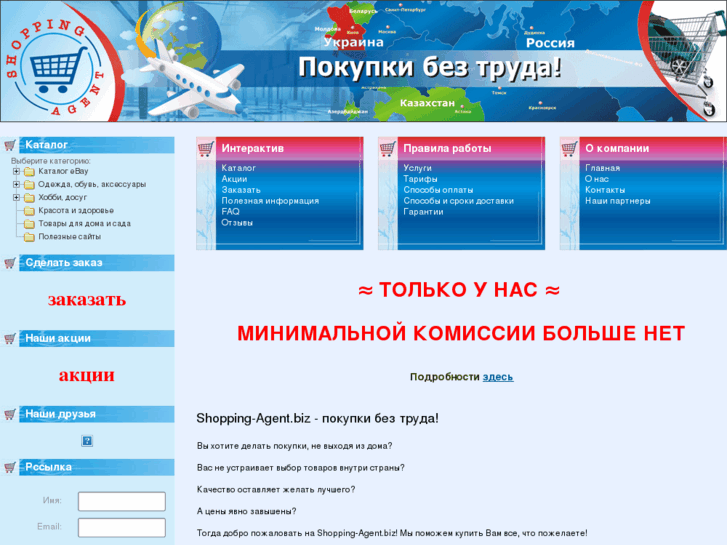Click the folder icon for Хобби, досуг
Viewport: 727px width, 545px height.
29,198
